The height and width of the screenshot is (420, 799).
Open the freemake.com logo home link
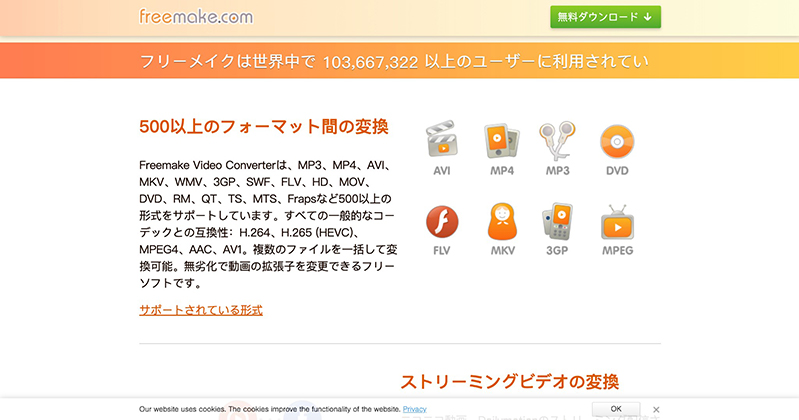pos(196,16)
